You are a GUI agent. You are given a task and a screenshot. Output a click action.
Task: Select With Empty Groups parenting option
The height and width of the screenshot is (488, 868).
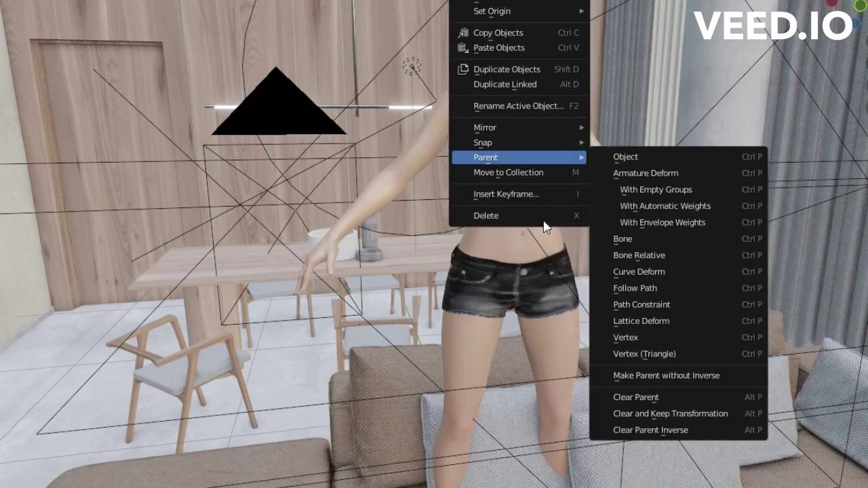pos(655,190)
